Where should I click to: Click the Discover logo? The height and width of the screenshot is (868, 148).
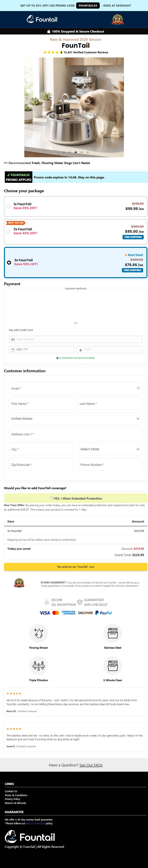pyautogui.click(x=85, y=613)
